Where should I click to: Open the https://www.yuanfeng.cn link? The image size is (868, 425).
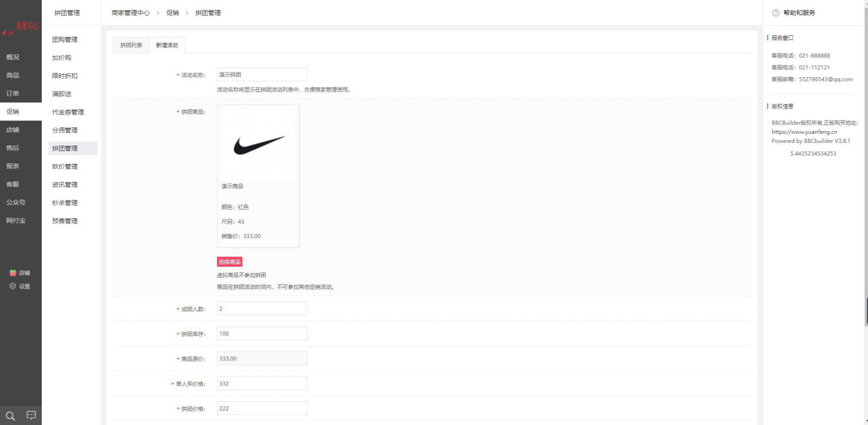pyautogui.click(x=804, y=132)
